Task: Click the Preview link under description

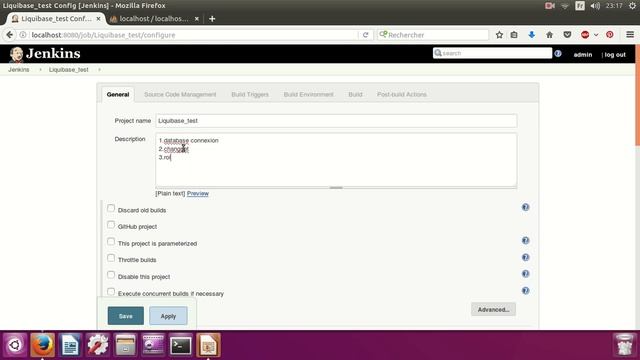Action: 198,193
